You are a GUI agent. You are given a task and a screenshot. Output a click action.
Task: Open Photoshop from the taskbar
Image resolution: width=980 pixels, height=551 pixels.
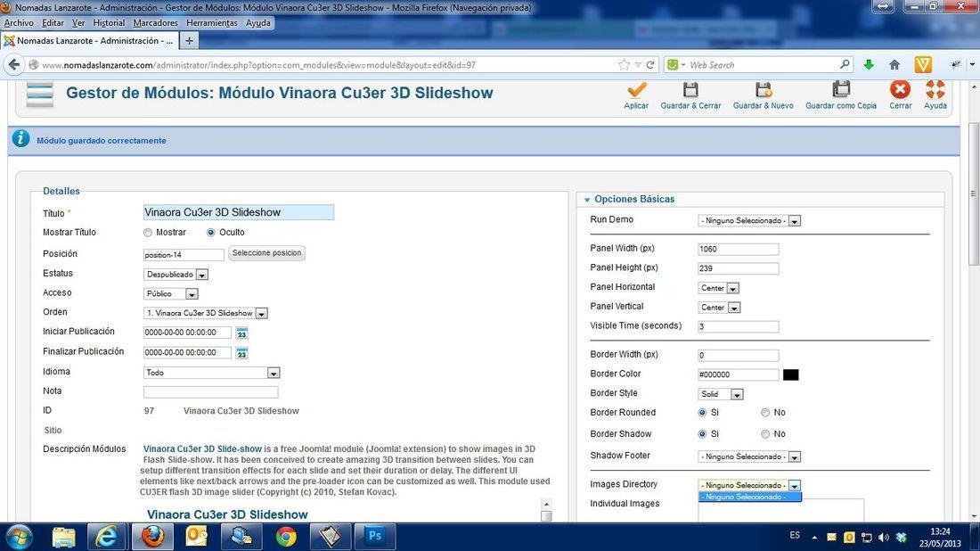point(375,536)
